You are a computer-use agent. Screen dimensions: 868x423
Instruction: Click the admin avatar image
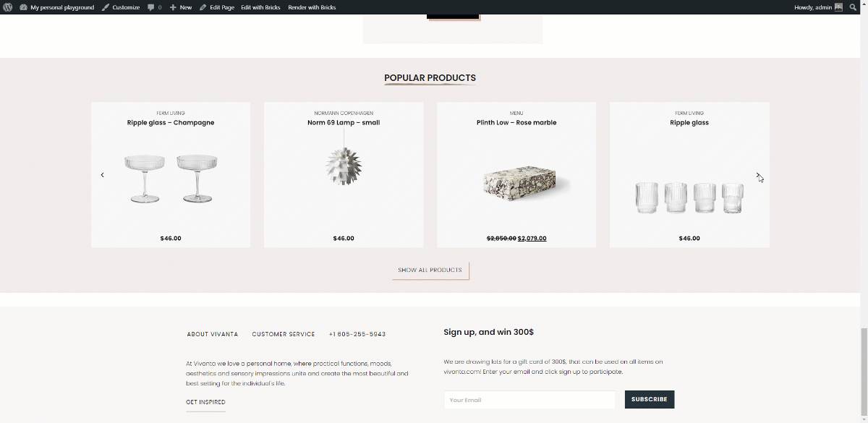click(x=838, y=7)
